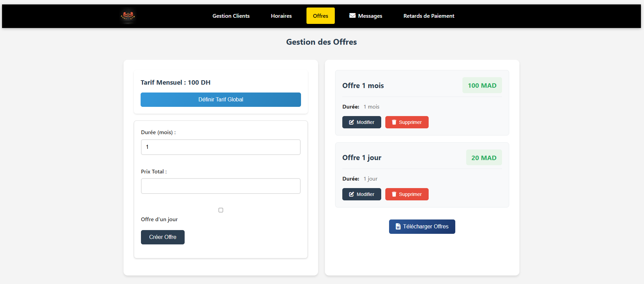Focus the Prix Total input field

(221, 186)
